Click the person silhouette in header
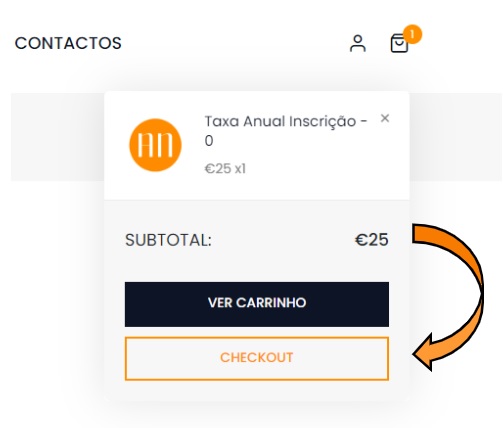 358,43
